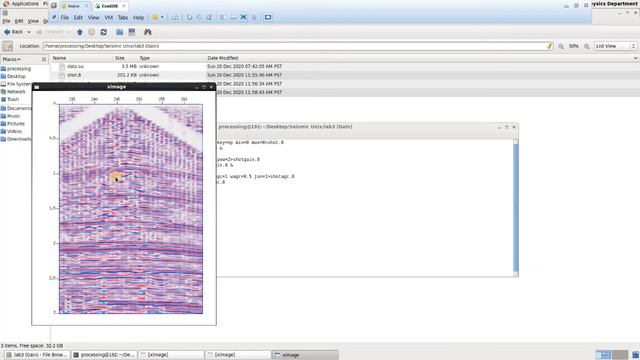The width and height of the screenshot is (640, 360).
Task: Sort files by Date Modified column
Action: (x=222, y=58)
